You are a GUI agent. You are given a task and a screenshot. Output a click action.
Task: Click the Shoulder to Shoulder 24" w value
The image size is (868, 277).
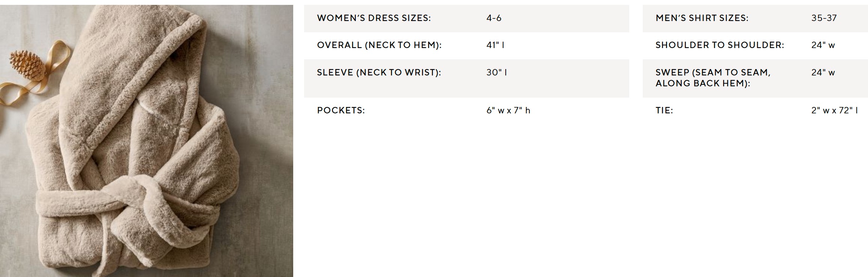[823, 45]
